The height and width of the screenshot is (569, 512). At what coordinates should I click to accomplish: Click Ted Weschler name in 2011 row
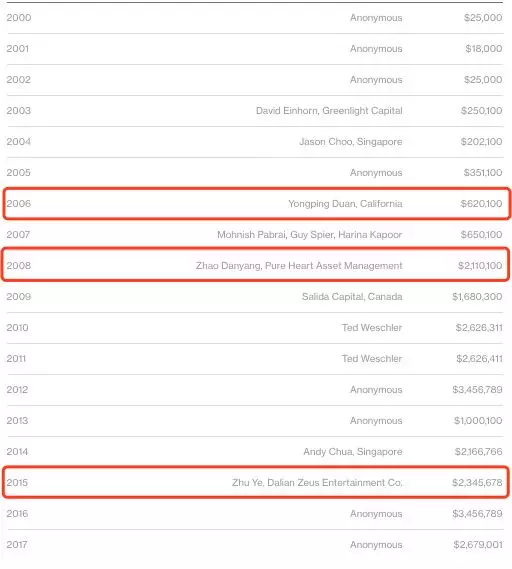click(372, 359)
